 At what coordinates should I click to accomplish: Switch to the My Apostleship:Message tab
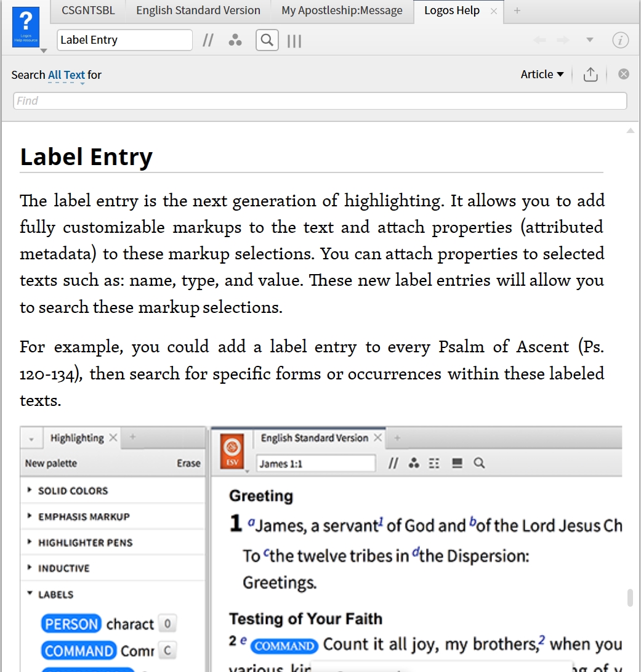[342, 10]
